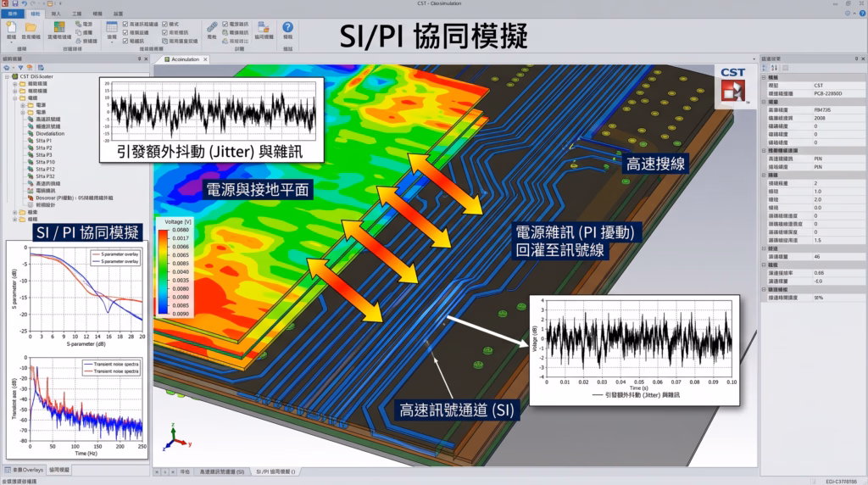Expand the first folder under the root
The height and width of the screenshot is (485, 868).
tap(15, 84)
